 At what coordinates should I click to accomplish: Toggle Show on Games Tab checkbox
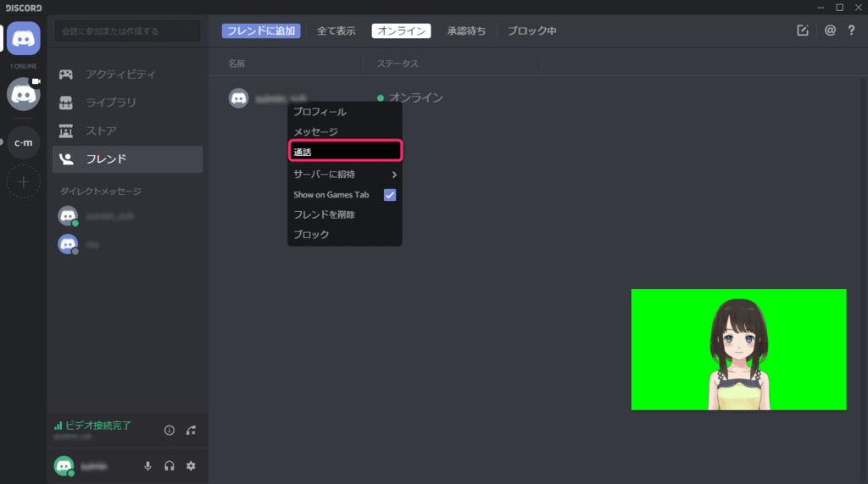click(390, 195)
